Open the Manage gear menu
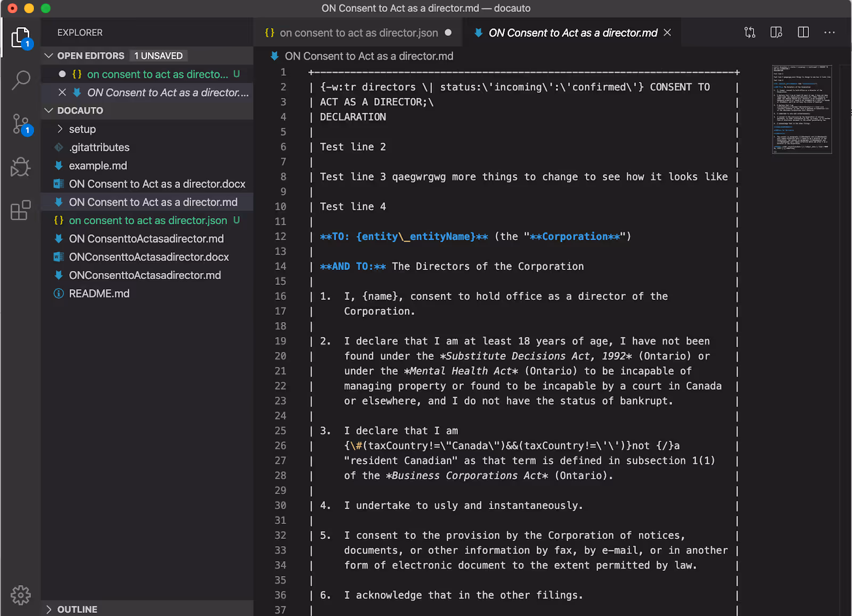Viewport: 852px width, 616px height. click(21, 595)
